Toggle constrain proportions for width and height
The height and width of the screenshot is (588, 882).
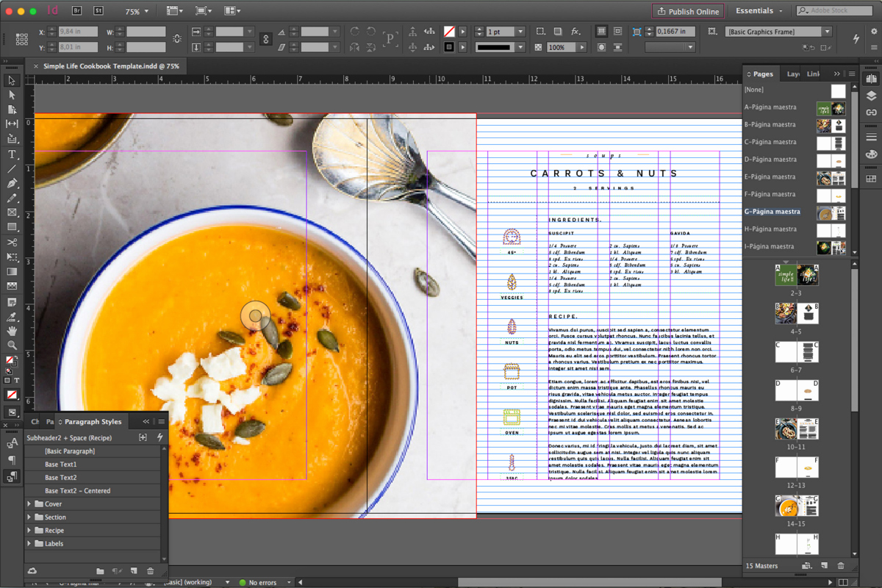(177, 39)
